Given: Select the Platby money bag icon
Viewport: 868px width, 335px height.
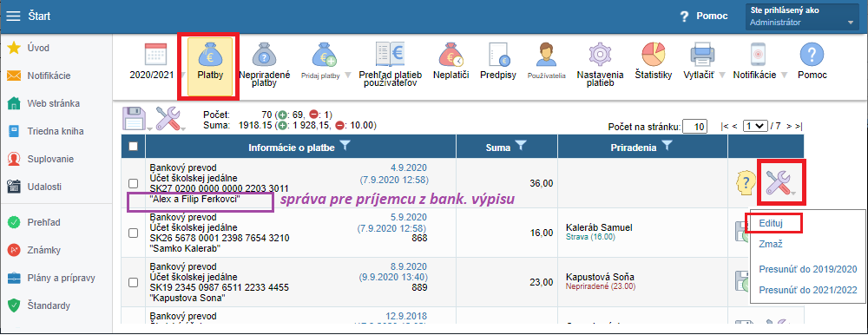Looking at the screenshot, I should tap(210, 55).
